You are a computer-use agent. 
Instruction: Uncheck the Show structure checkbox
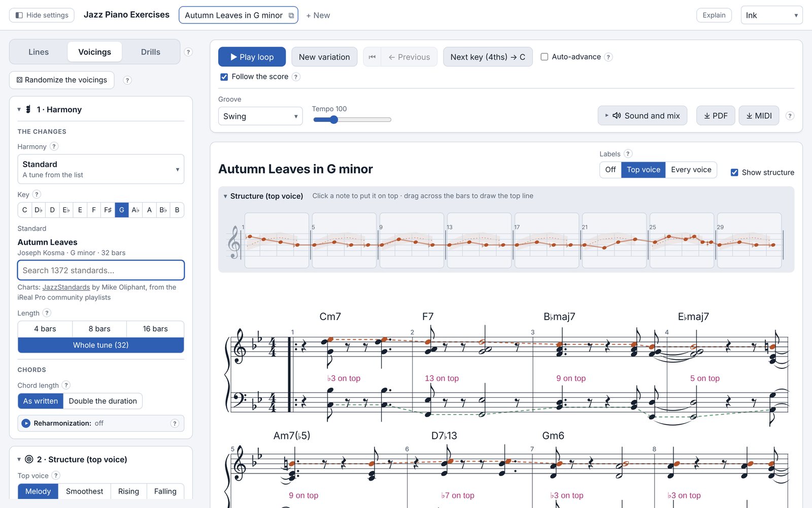[x=734, y=172]
